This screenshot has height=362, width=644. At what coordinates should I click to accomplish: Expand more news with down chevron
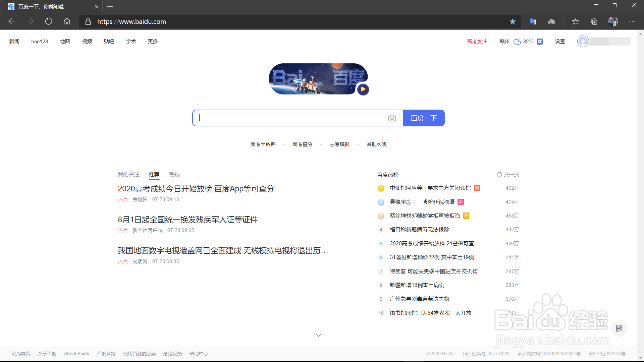(318, 335)
